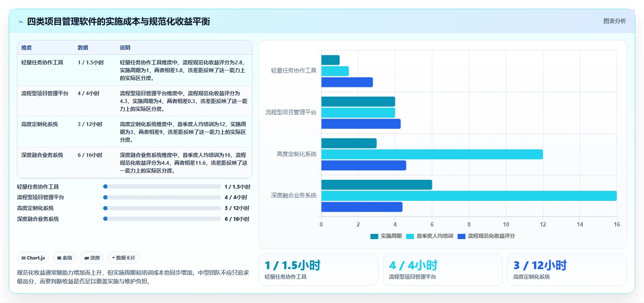Screen dimensions: 644x303
Task: Open the 3 / 12小时 data card
Action: (x=567, y=270)
